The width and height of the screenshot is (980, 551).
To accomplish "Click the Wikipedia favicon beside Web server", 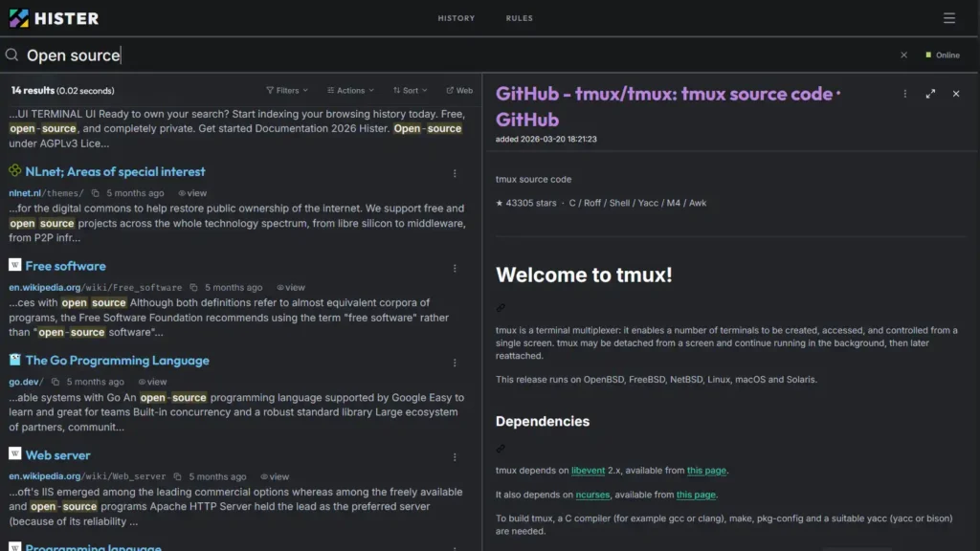I will [15, 453].
